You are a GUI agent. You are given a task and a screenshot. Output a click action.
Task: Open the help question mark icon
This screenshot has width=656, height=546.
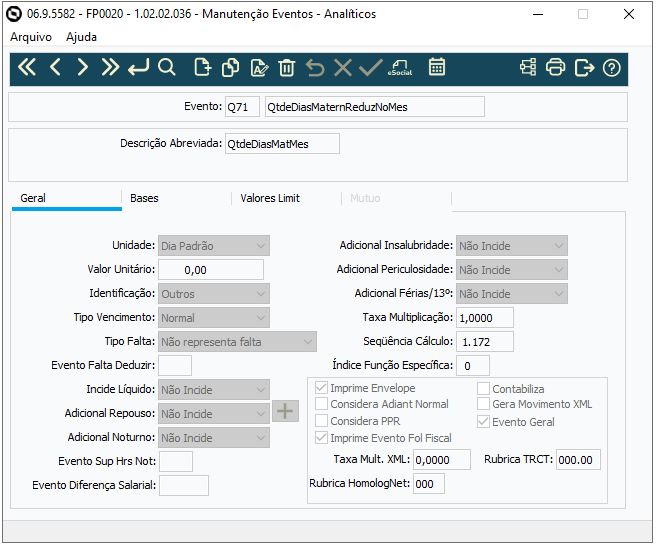(x=612, y=68)
